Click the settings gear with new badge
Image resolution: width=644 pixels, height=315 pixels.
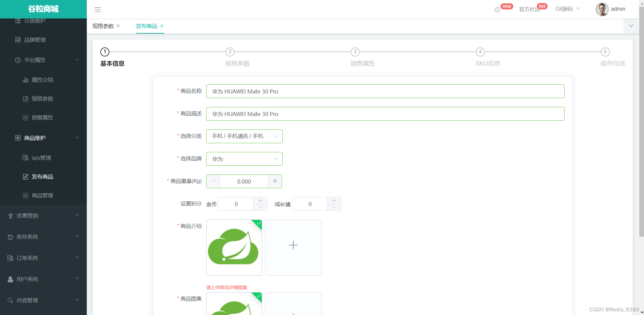point(498,9)
